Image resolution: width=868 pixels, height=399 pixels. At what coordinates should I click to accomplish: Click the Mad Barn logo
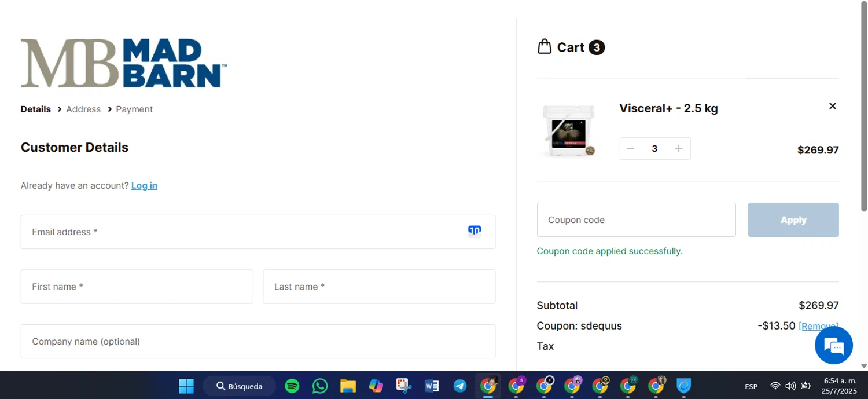pos(124,63)
